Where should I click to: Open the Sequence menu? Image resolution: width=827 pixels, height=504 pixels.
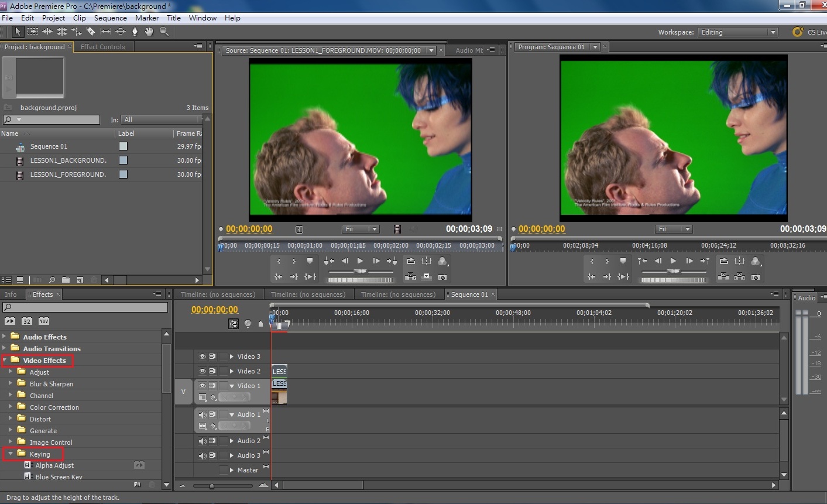[110, 18]
